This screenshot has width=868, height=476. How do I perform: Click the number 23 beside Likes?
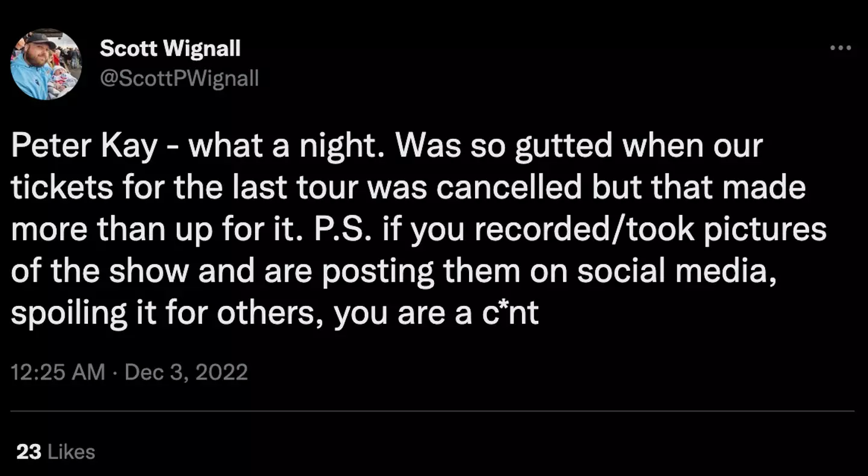click(28, 452)
